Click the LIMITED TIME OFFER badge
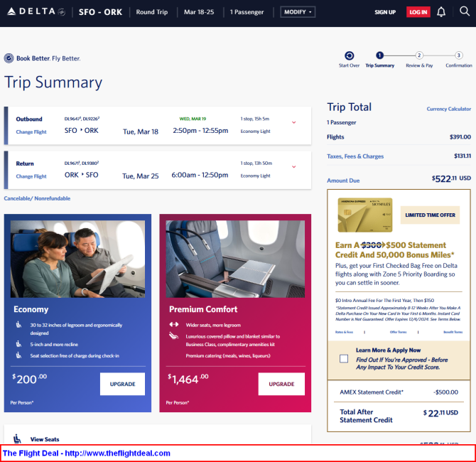The image size is (476, 462). pos(430,215)
